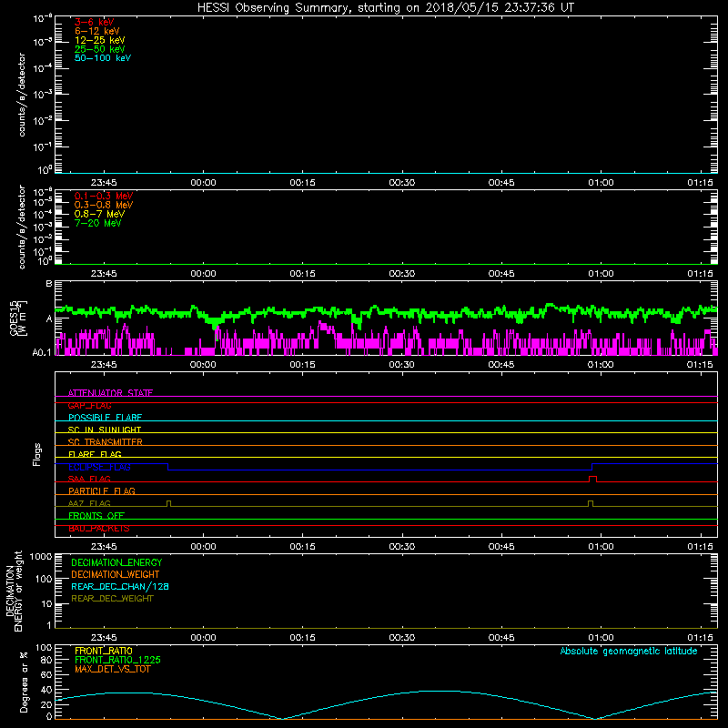Click the SAA_FLAG label
Image resolution: width=728 pixels, height=728 pixels.
89,479
